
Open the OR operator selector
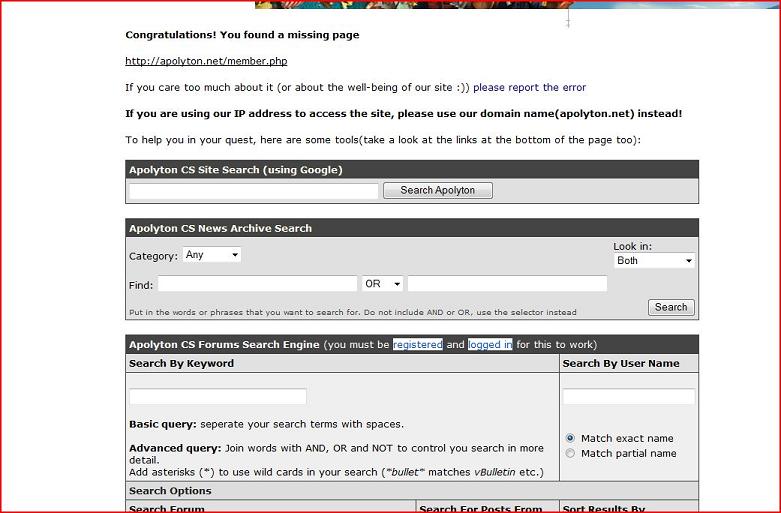pos(383,284)
